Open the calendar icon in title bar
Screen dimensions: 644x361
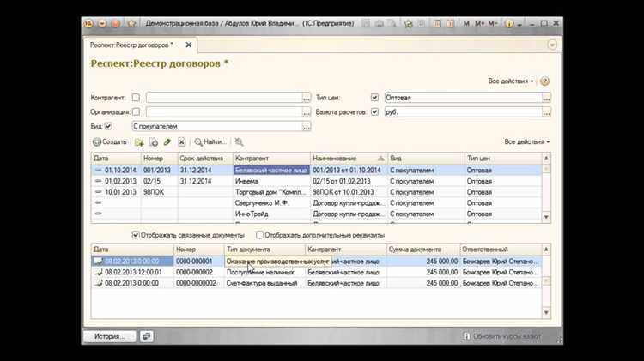[450, 24]
